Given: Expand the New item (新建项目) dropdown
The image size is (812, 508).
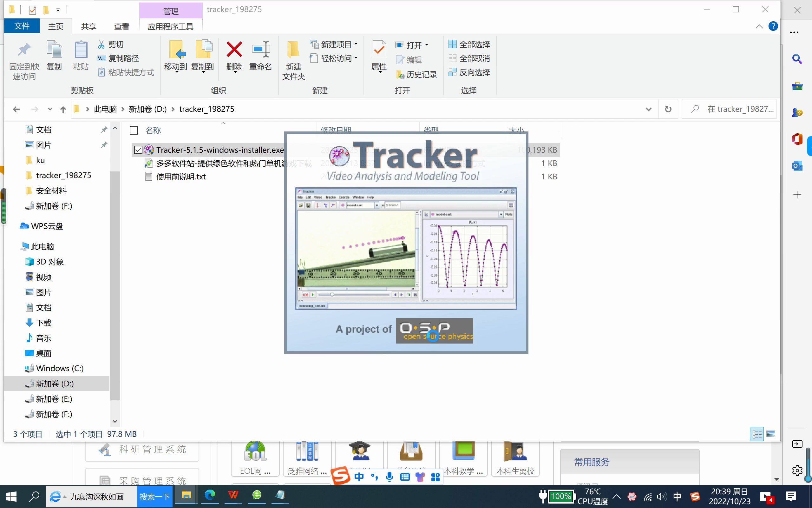Looking at the screenshot, I should click(x=356, y=44).
